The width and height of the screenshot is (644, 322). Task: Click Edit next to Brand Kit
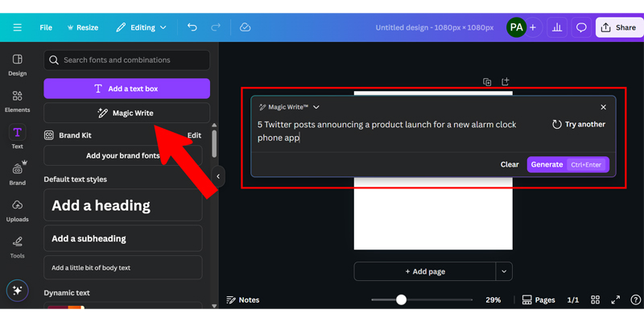[x=194, y=135]
